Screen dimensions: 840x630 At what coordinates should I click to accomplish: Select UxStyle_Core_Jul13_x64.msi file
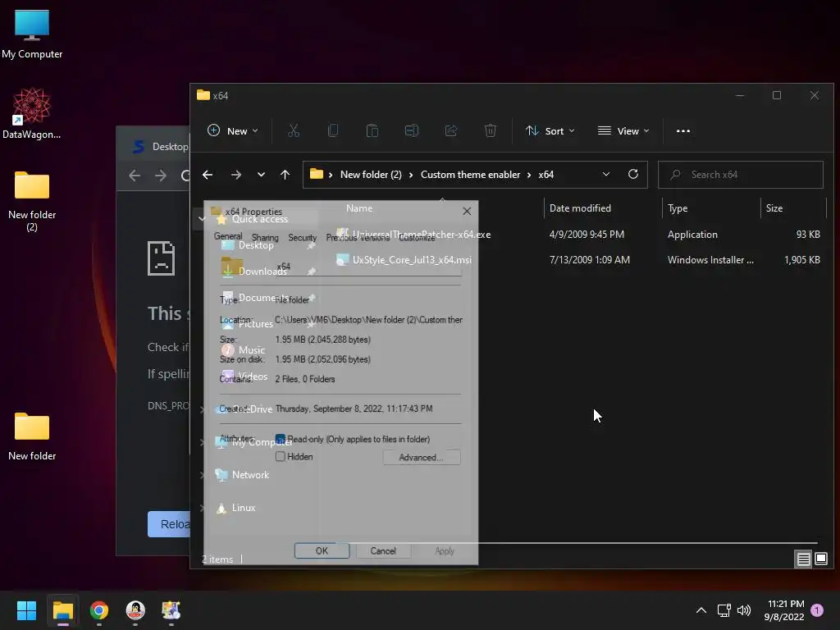click(412, 260)
